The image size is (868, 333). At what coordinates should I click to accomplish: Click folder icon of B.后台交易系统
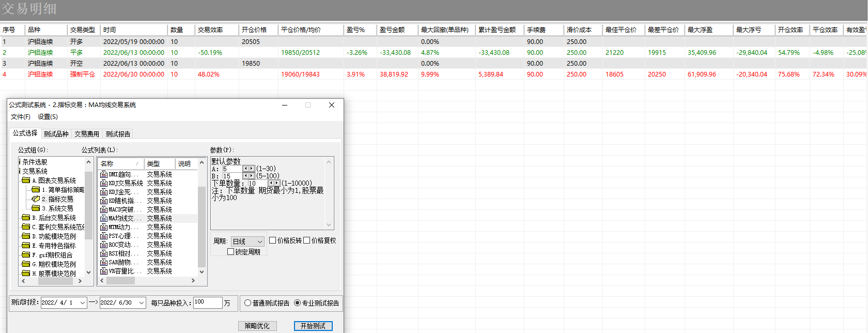tap(26, 218)
